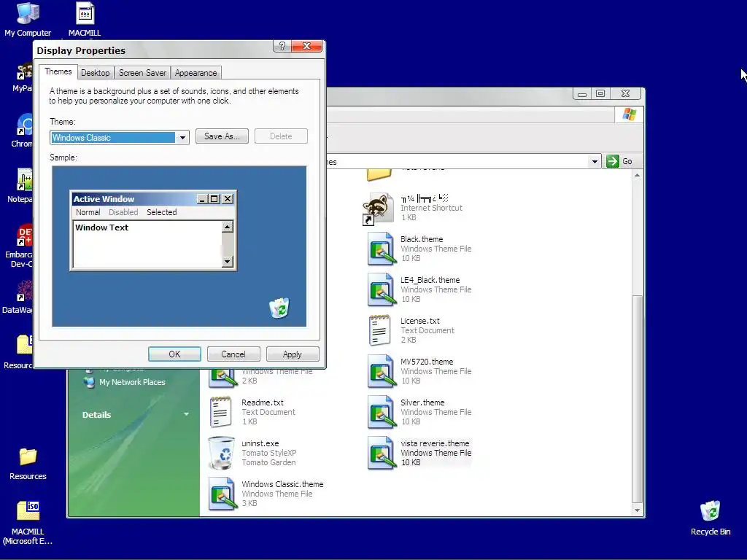Click Explorer scrollbar up arrow
Viewport: 747px width, 560px height.
pyautogui.click(x=637, y=176)
